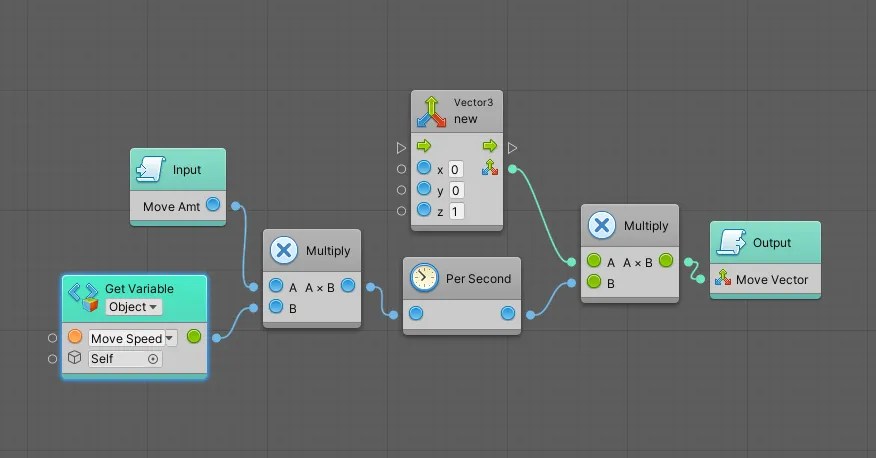The image size is (876, 458).
Task: Click the orange name port on Get Variable
Action: coord(75,336)
